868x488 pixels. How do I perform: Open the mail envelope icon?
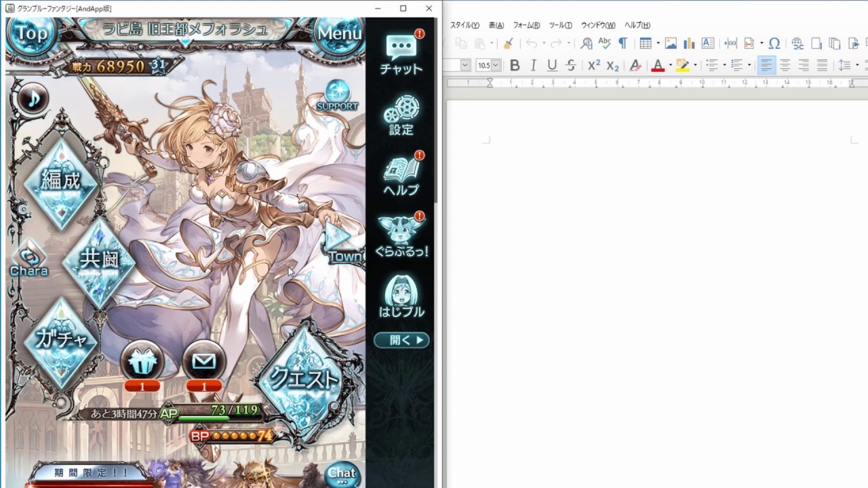click(204, 361)
